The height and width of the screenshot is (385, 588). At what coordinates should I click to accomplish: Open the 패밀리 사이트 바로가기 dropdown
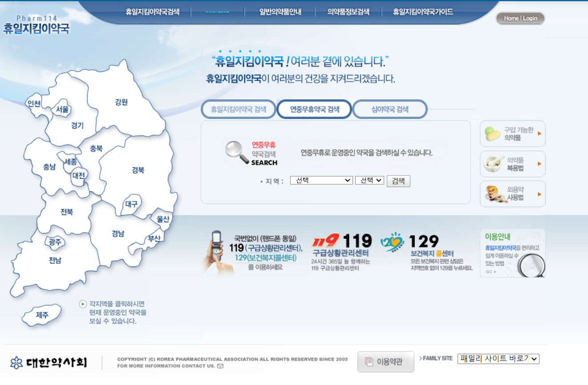[498, 359]
